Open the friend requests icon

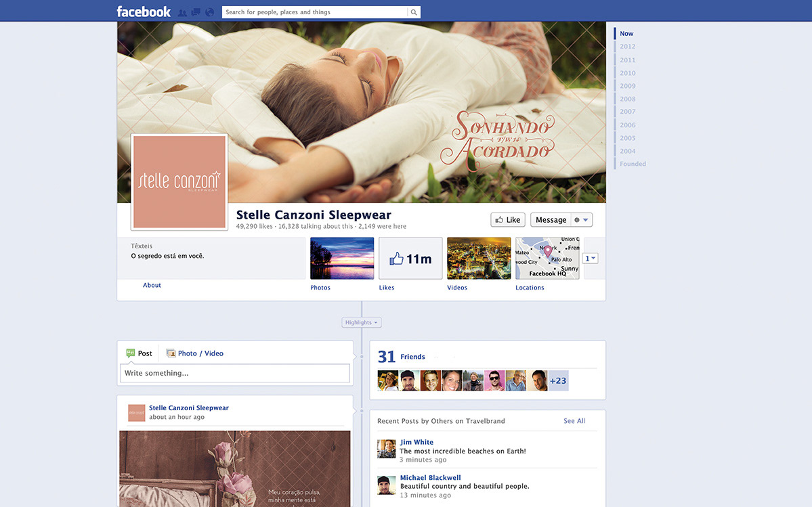(x=182, y=12)
